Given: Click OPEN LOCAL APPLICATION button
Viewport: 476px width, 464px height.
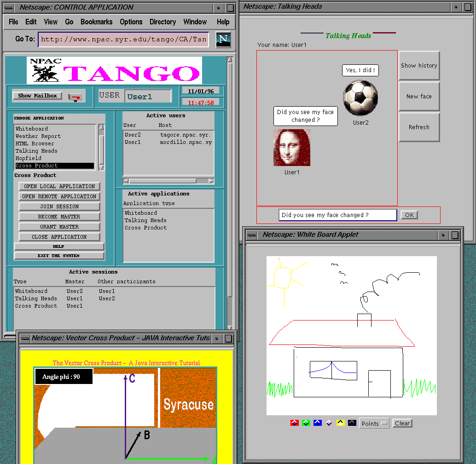Looking at the screenshot, I should [59, 186].
